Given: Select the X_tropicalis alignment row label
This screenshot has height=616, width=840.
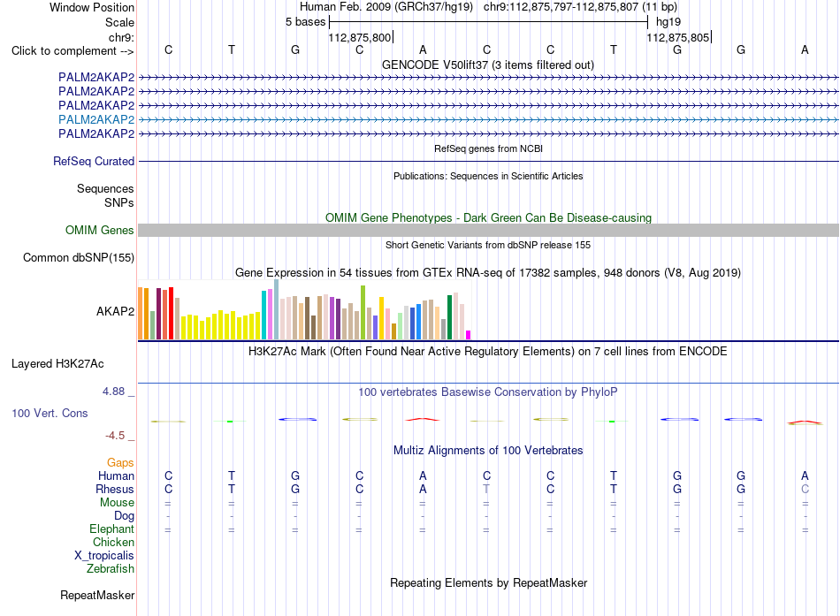Looking at the screenshot, I should coord(104,556).
